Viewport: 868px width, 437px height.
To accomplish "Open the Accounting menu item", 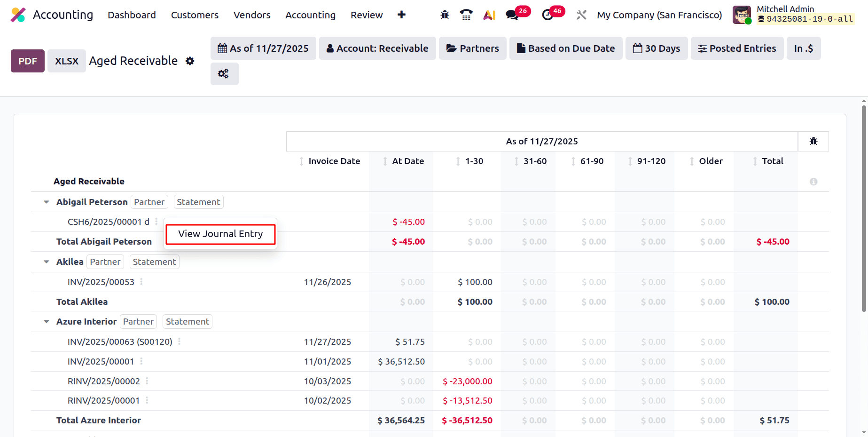I will [310, 15].
